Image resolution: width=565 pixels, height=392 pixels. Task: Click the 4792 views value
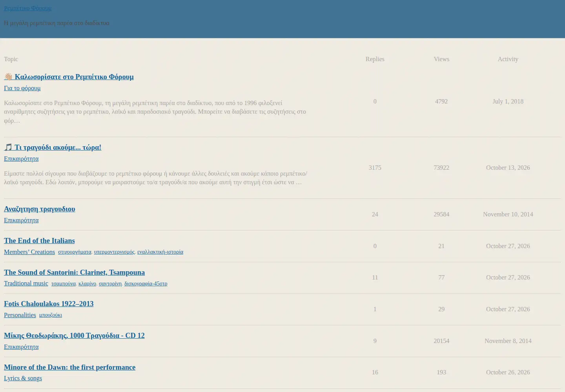pos(441,102)
